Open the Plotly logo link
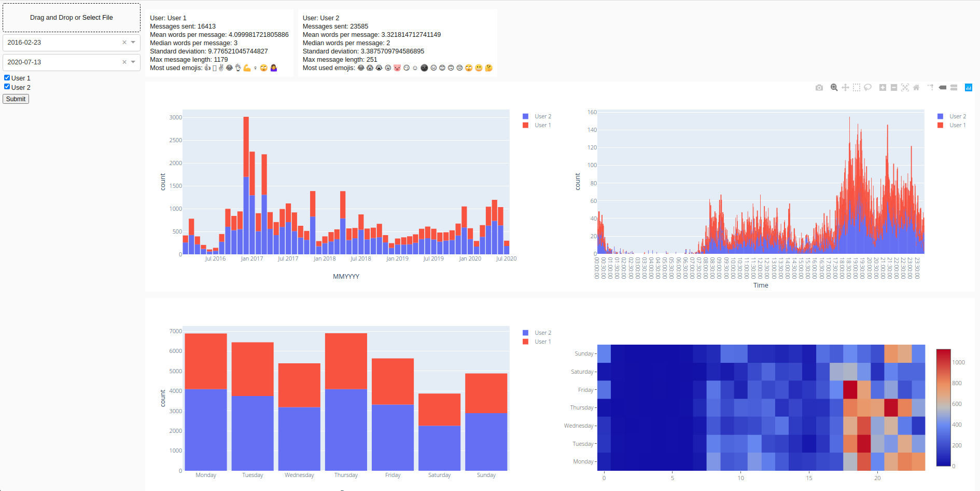Viewport: 980px width, 491px height. (968, 88)
